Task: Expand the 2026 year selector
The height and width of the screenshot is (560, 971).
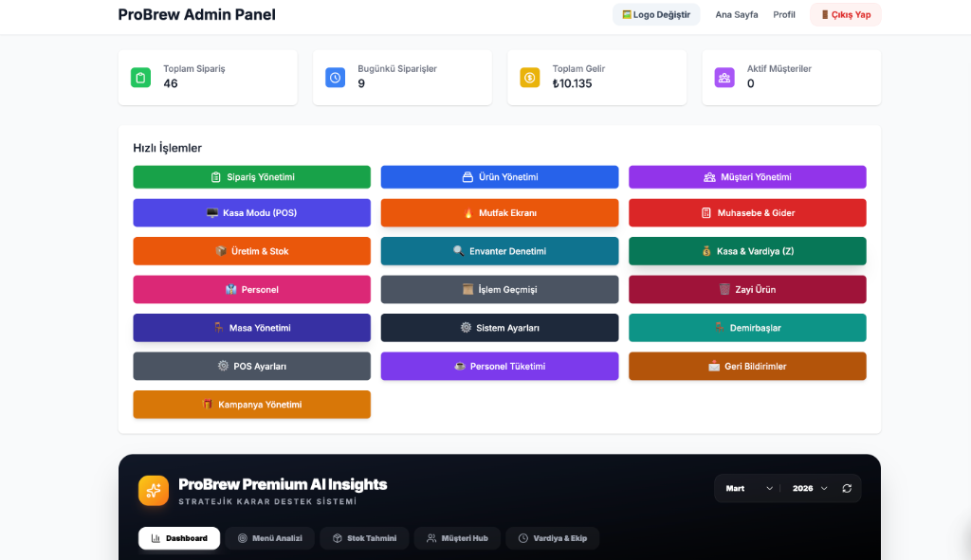Action: click(x=810, y=488)
